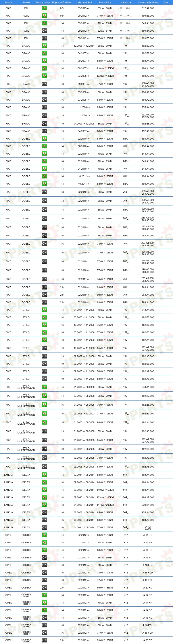Click the PB icon in the Stilo 10.2001 76kW / 103KM row
The width and height of the screenshot is (173, 644).
click(44, 325)
